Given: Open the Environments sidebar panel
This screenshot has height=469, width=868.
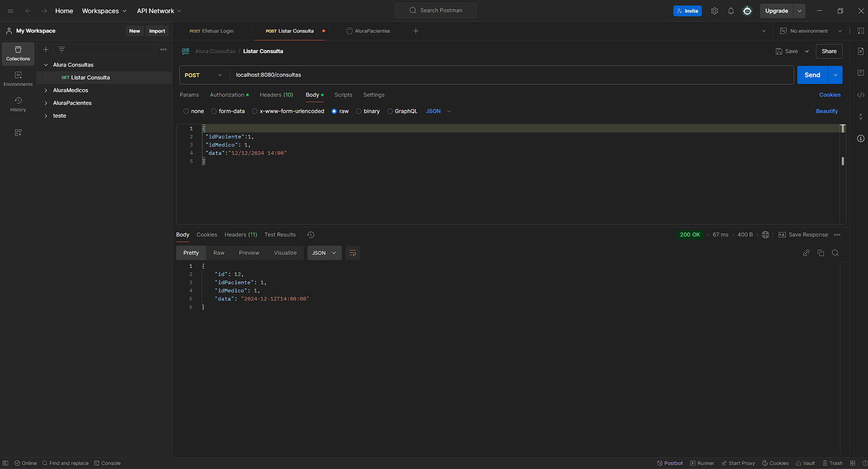Looking at the screenshot, I should click(18, 79).
